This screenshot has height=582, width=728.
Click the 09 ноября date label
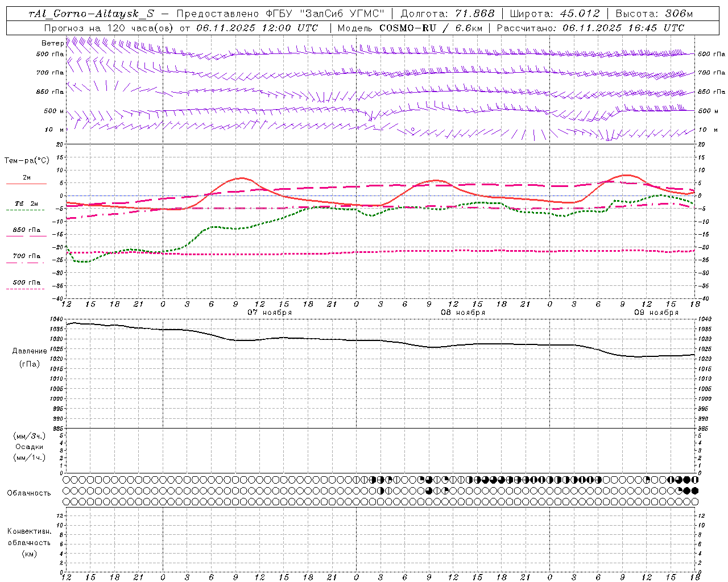(x=656, y=313)
